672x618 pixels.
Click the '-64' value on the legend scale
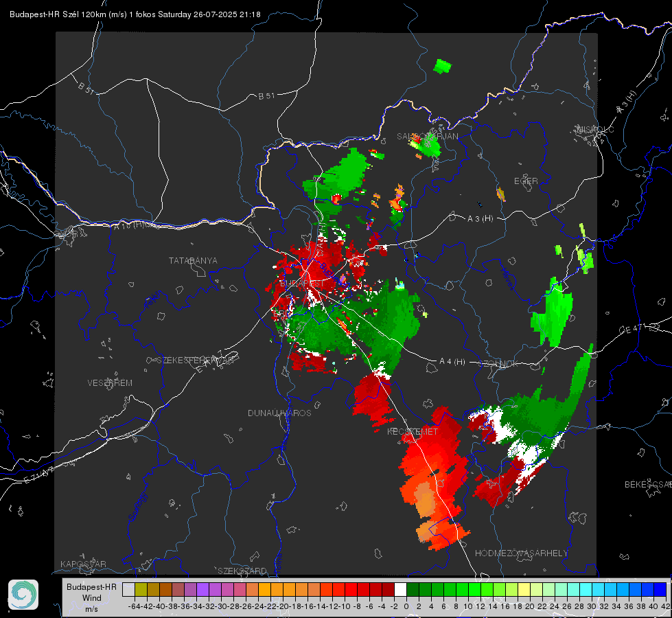point(134,606)
